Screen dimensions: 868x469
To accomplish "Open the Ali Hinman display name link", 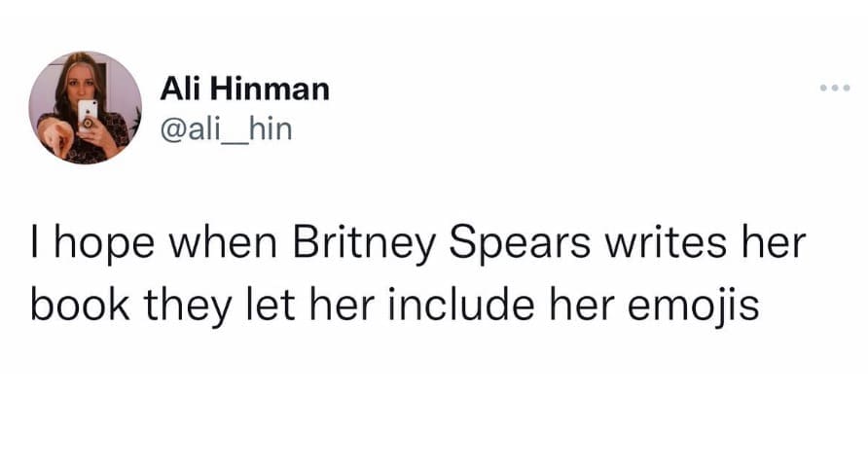I will click(245, 90).
